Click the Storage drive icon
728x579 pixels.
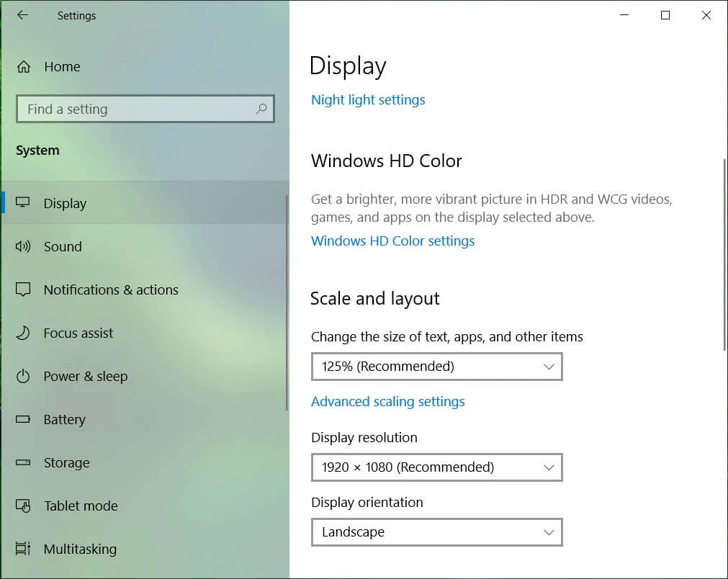(23, 462)
